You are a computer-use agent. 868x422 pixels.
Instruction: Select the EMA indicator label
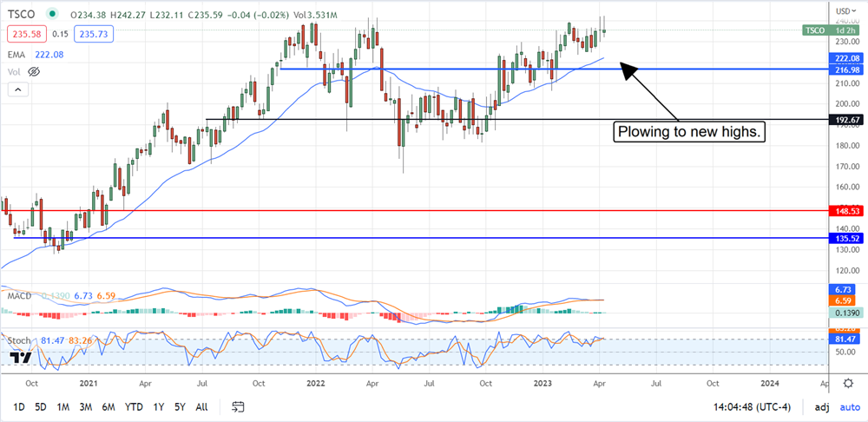point(16,55)
